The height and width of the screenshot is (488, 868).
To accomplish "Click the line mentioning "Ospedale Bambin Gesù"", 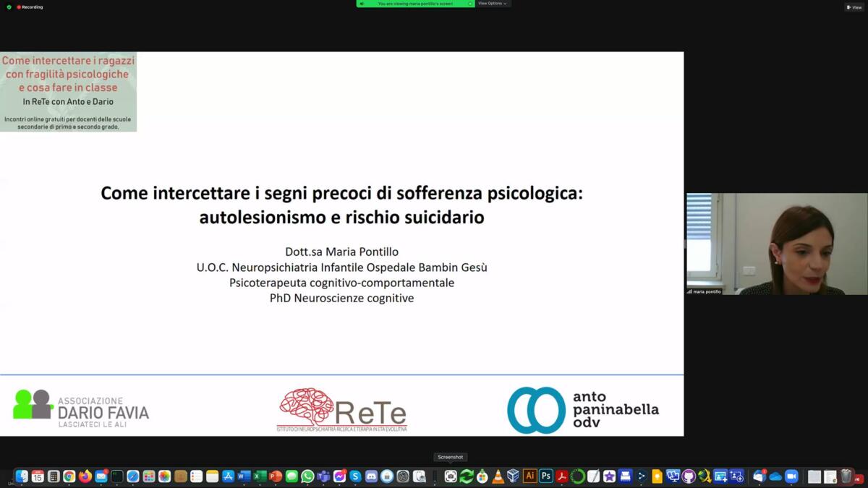I will click(x=342, y=267).
